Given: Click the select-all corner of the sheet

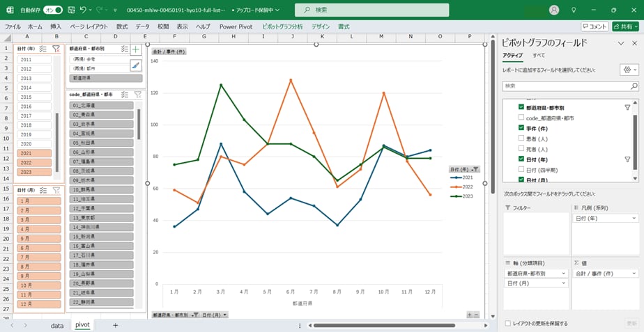Looking at the screenshot, I should point(6,38).
